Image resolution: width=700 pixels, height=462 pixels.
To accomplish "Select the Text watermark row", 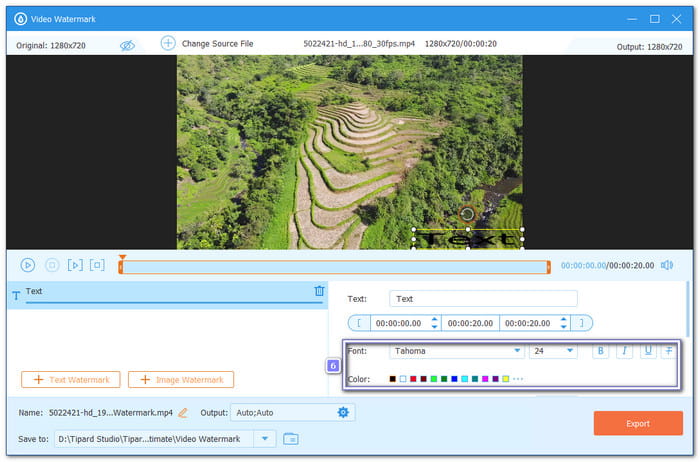I will pyautogui.click(x=168, y=295).
